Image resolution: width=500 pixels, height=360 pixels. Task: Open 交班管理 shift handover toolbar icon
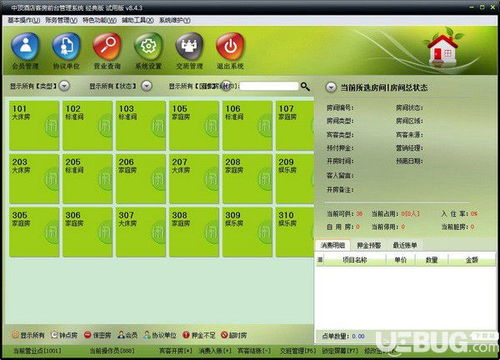(189, 51)
